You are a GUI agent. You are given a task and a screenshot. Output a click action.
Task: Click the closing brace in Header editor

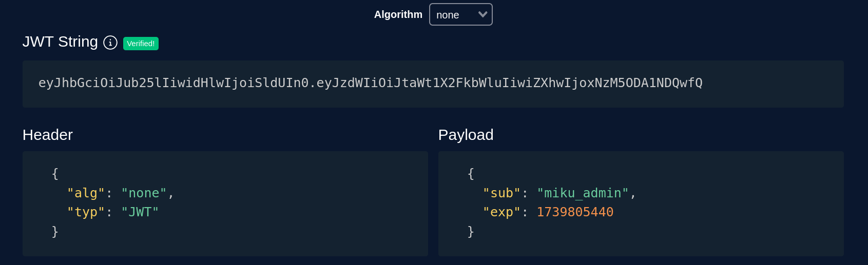[x=55, y=232]
